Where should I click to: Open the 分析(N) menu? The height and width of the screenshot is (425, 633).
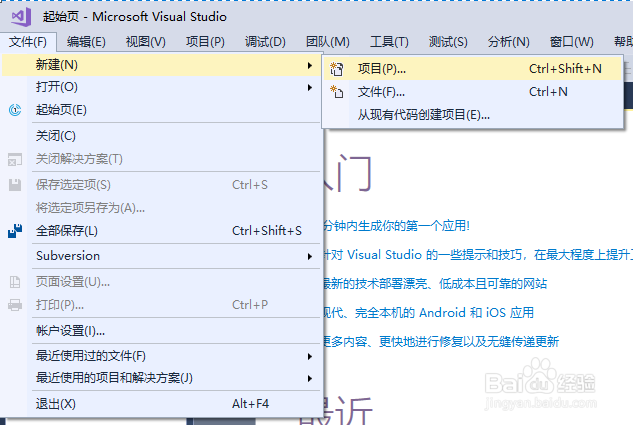click(508, 42)
